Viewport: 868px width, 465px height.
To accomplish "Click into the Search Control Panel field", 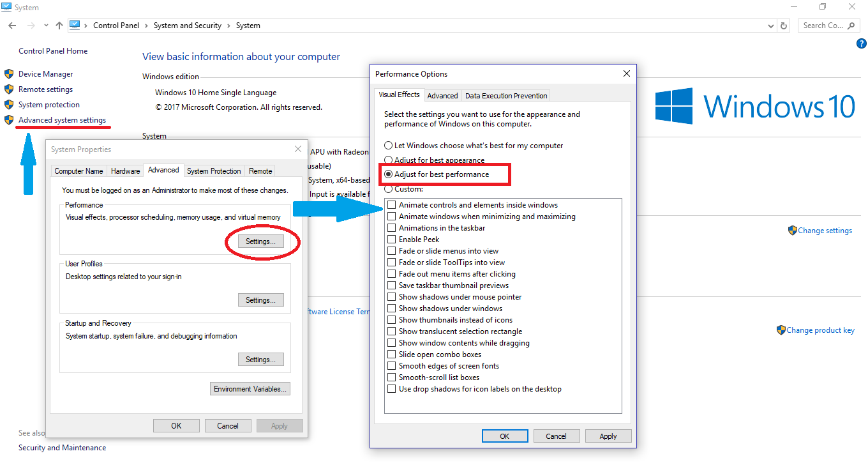I will pyautogui.click(x=823, y=26).
